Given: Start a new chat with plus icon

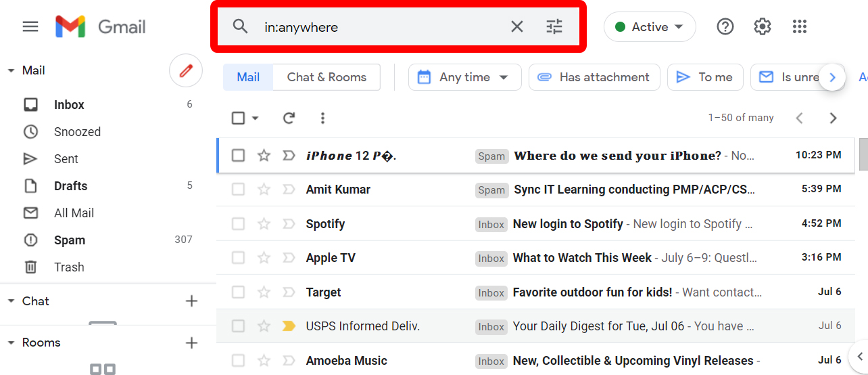Looking at the screenshot, I should click(191, 301).
